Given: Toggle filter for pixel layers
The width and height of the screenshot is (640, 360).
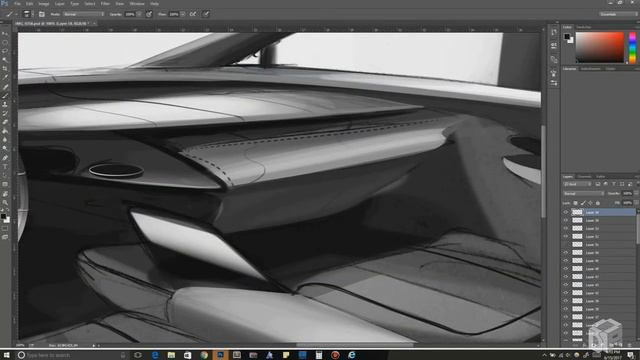Looking at the screenshot, I should (598, 184).
